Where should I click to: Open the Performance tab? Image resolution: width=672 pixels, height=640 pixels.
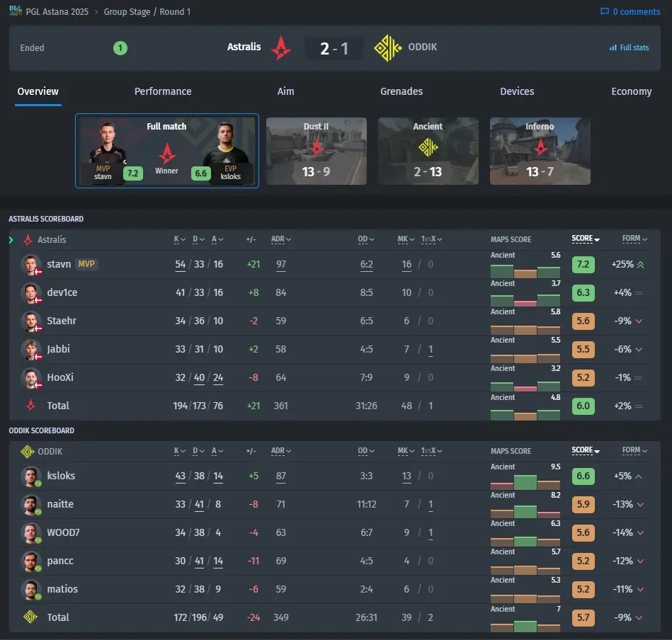click(163, 91)
